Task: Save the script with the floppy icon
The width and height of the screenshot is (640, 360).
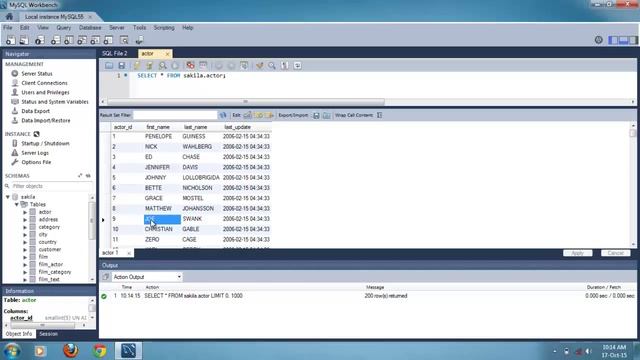Action: (122, 65)
